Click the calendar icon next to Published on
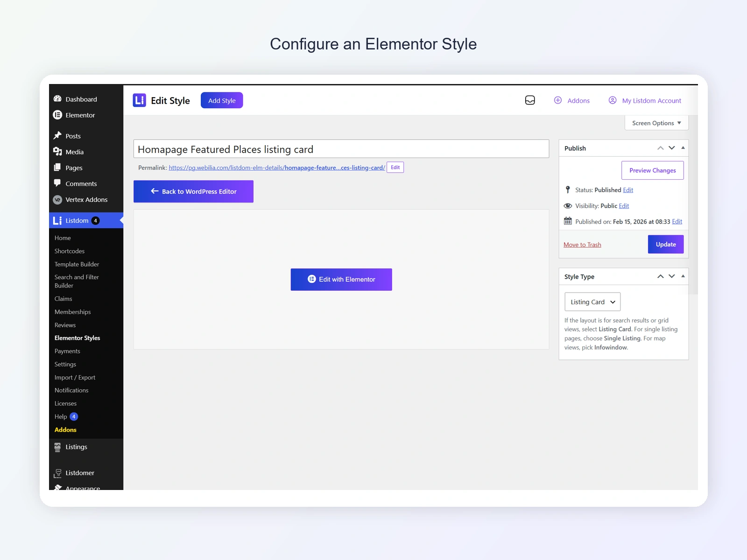Screen dimensions: 747x560 coord(568,221)
